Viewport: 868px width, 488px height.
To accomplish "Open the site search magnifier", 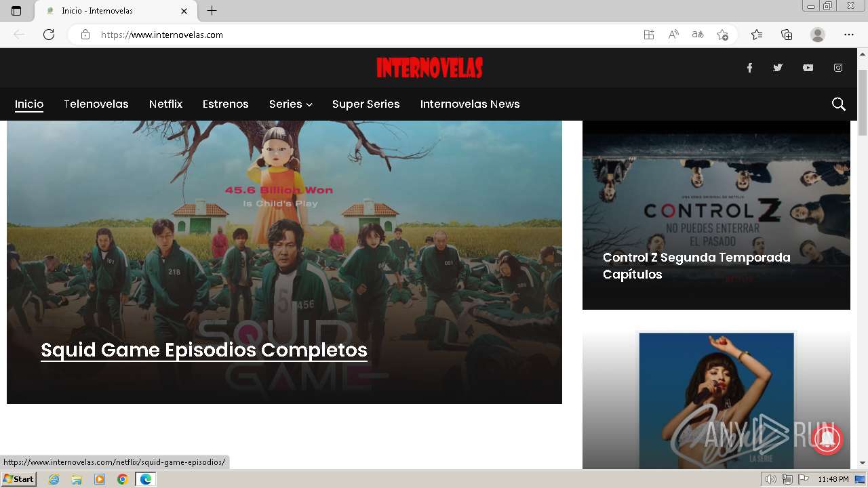I will coord(839,104).
